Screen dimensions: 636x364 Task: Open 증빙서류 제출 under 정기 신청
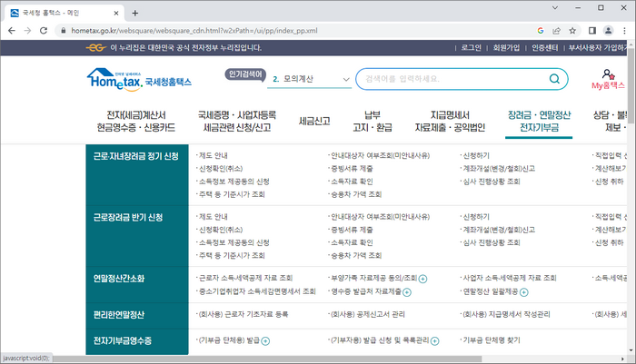click(352, 169)
